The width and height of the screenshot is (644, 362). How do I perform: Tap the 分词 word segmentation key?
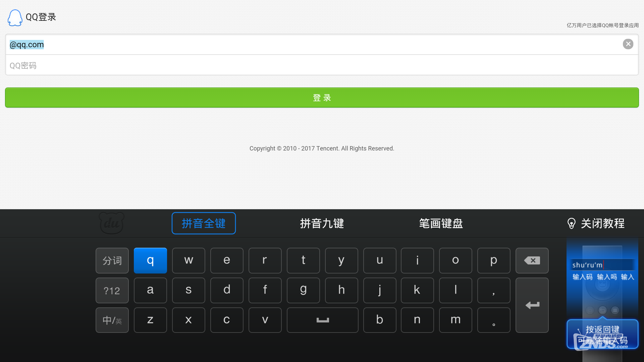(x=112, y=260)
